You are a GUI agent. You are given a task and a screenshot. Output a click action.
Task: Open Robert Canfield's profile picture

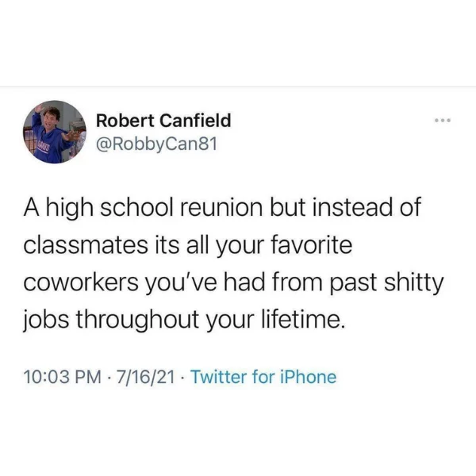click(x=55, y=132)
